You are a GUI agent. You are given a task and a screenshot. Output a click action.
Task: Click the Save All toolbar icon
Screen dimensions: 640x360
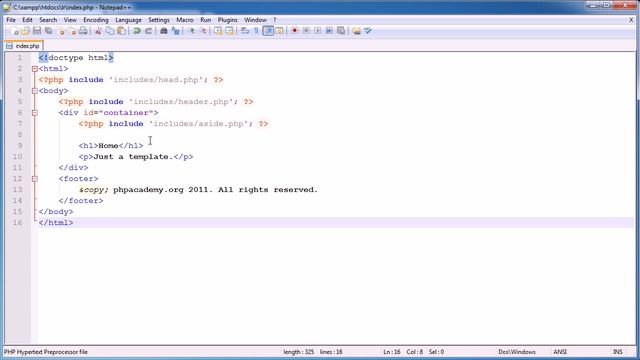coord(49,31)
